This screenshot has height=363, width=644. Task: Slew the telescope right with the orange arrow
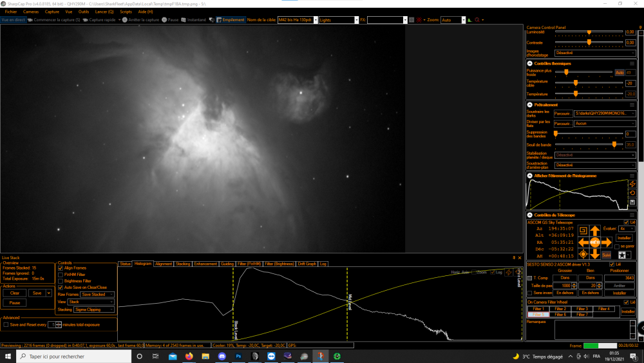607,242
